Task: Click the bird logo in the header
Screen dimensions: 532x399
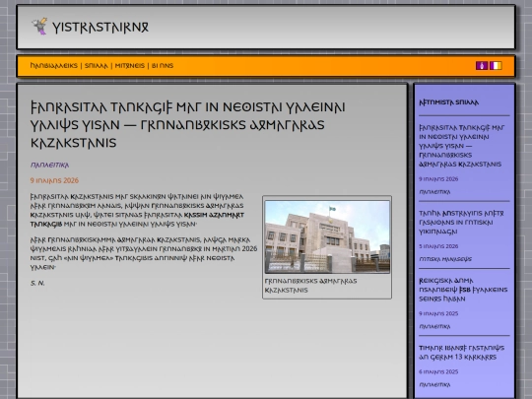Action: 39,27
